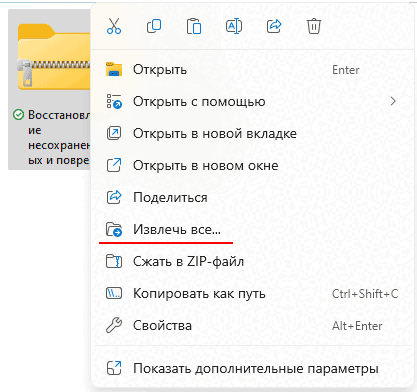Click the extract folder icon beside Извлечь все
The width and height of the screenshot is (417, 392).
[114, 229]
